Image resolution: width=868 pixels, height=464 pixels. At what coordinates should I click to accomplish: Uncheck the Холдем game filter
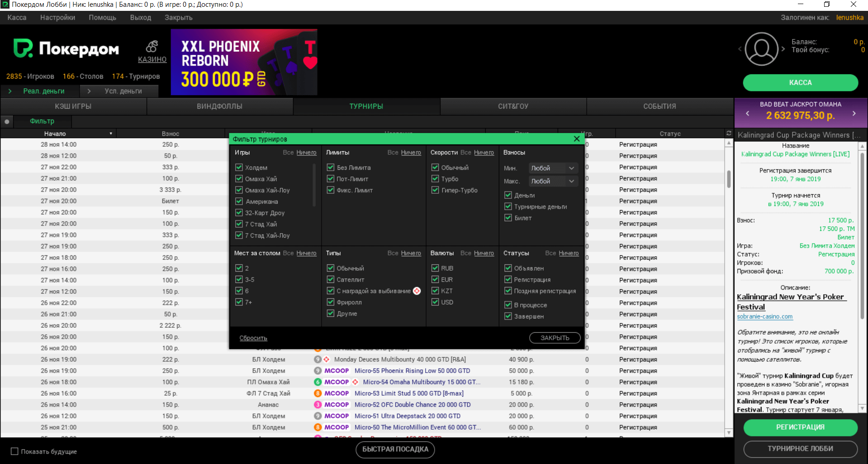coord(239,167)
